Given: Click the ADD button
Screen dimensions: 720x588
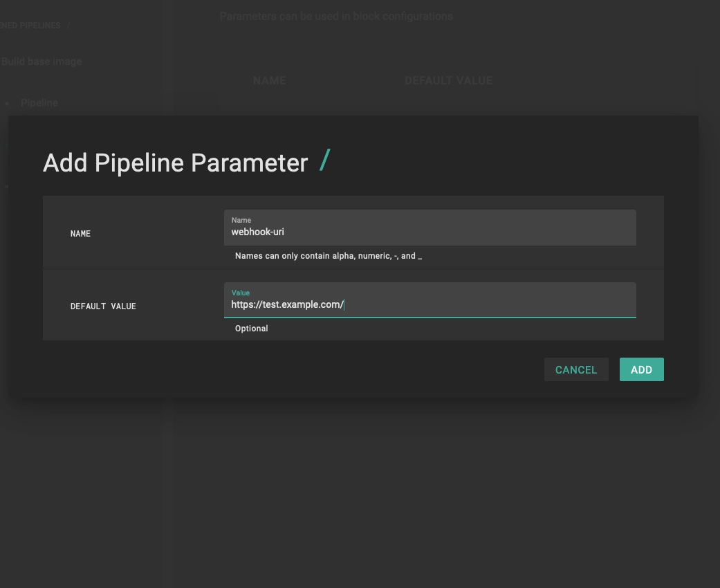Looking at the screenshot, I should [x=641, y=369].
